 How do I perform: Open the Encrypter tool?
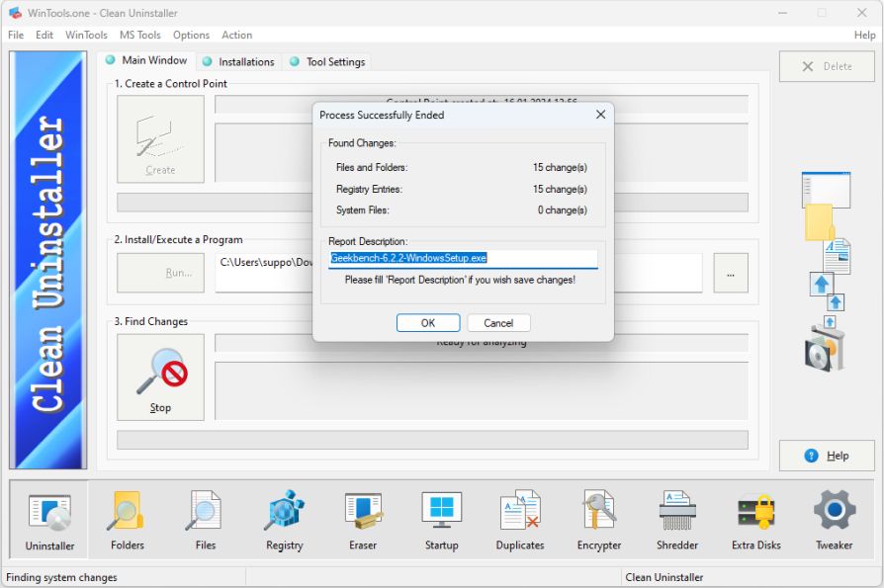point(599,519)
